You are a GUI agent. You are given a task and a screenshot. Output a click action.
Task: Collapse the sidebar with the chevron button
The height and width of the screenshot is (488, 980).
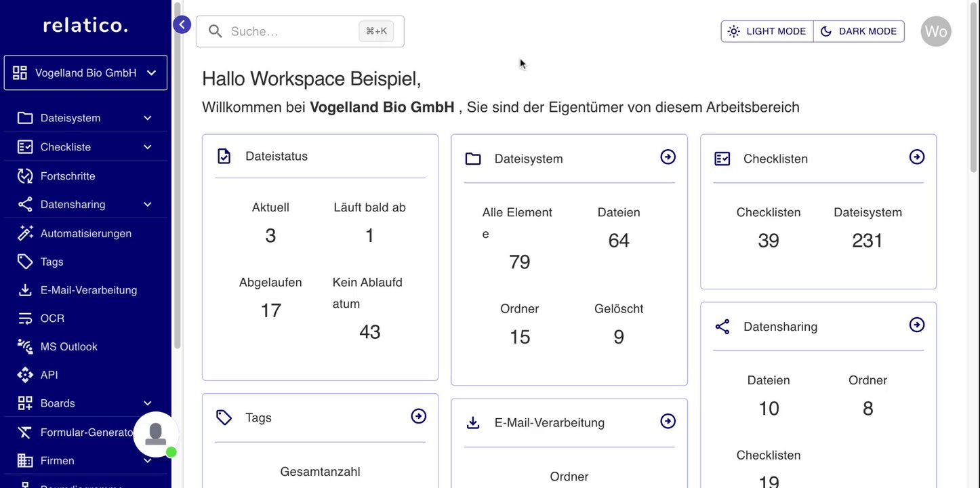[182, 25]
